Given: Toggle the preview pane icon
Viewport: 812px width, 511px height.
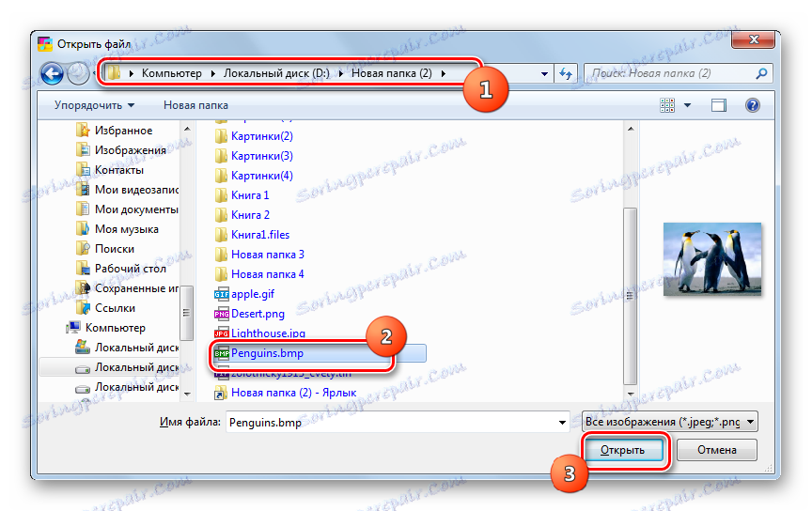Looking at the screenshot, I should 718,105.
